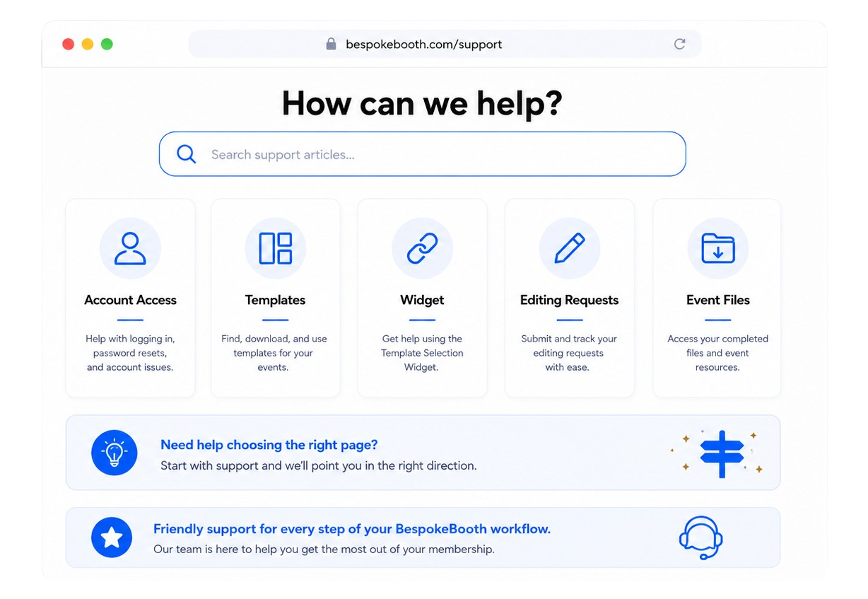The height and width of the screenshot is (599, 868).
Task: Click the 'How can we help?' heading
Action: tap(422, 103)
